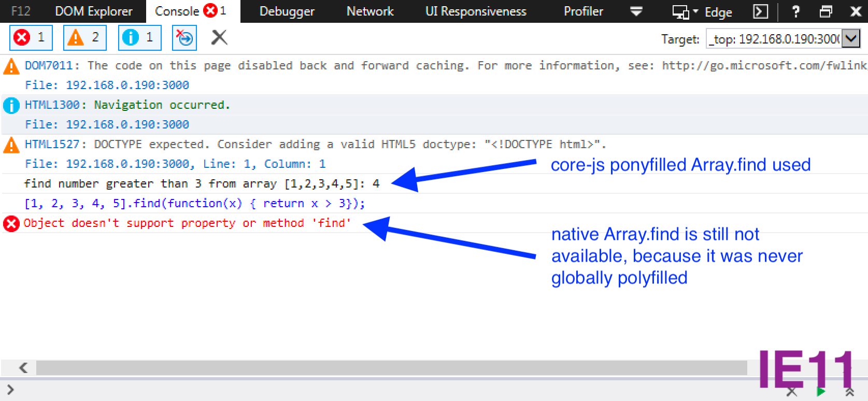Toggle the errors filter showing 1
868x401 pixels.
click(31, 37)
